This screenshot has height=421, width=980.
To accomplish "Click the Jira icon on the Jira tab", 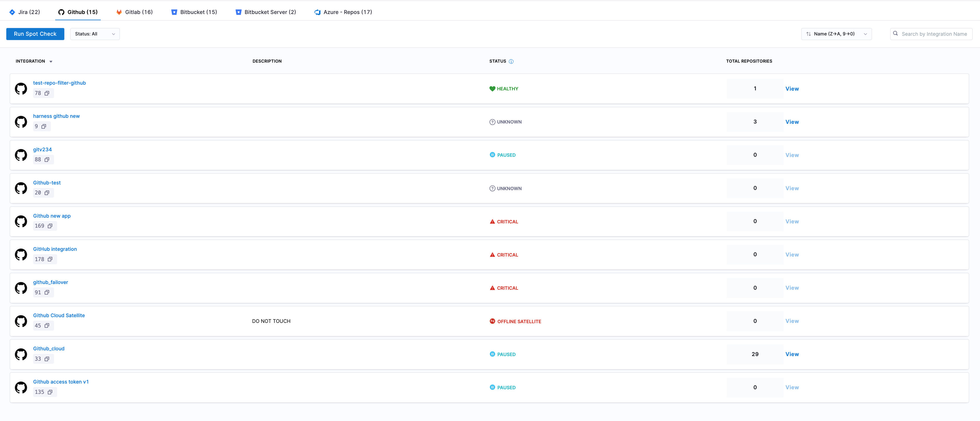I will coord(11,12).
